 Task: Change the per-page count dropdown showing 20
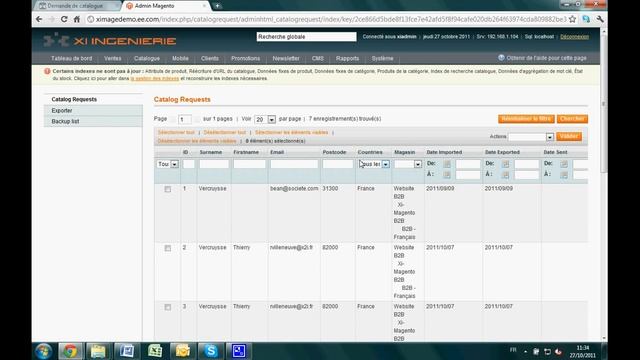pos(265,119)
